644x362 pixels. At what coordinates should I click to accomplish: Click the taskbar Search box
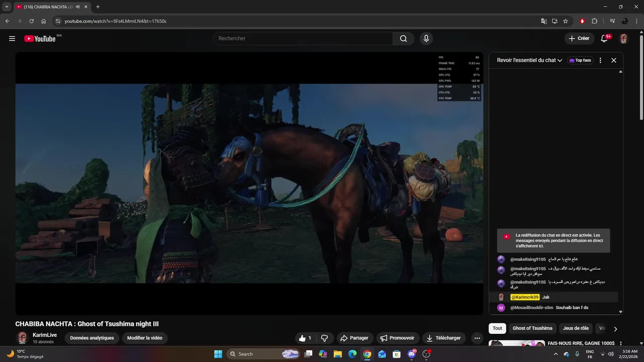[264, 354]
